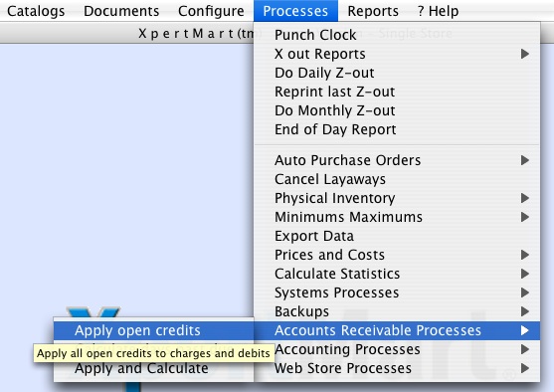This screenshot has width=554, height=392.
Task: Expand Minimums Maximums submenu
Action: click(x=397, y=217)
